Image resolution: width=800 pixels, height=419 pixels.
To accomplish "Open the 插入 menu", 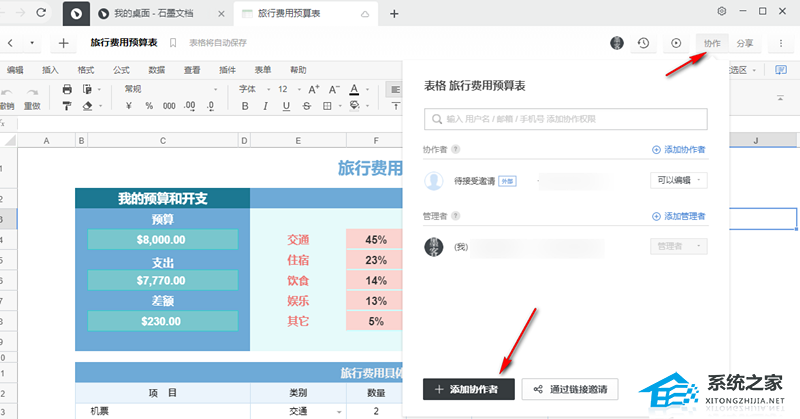I will [50, 70].
